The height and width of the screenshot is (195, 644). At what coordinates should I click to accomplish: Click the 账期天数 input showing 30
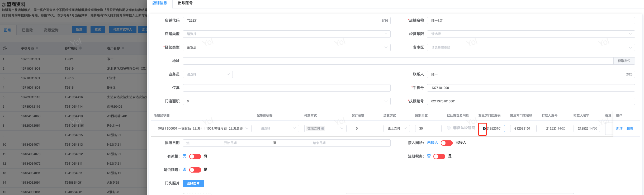(x=428, y=129)
